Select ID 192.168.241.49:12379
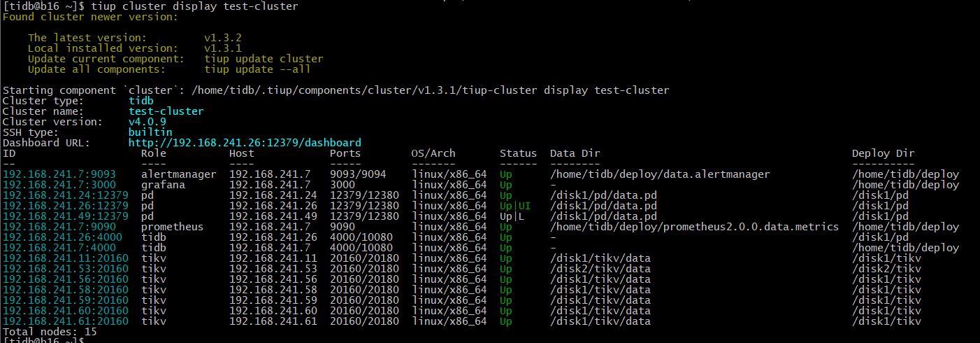The width and height of the screenshot is (980, 343). [x=66, y=216]
